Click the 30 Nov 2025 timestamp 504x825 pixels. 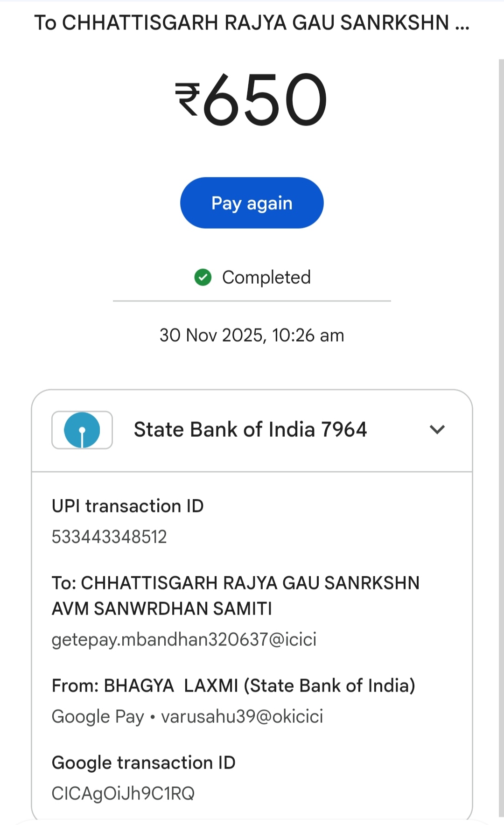coord(252,336)
